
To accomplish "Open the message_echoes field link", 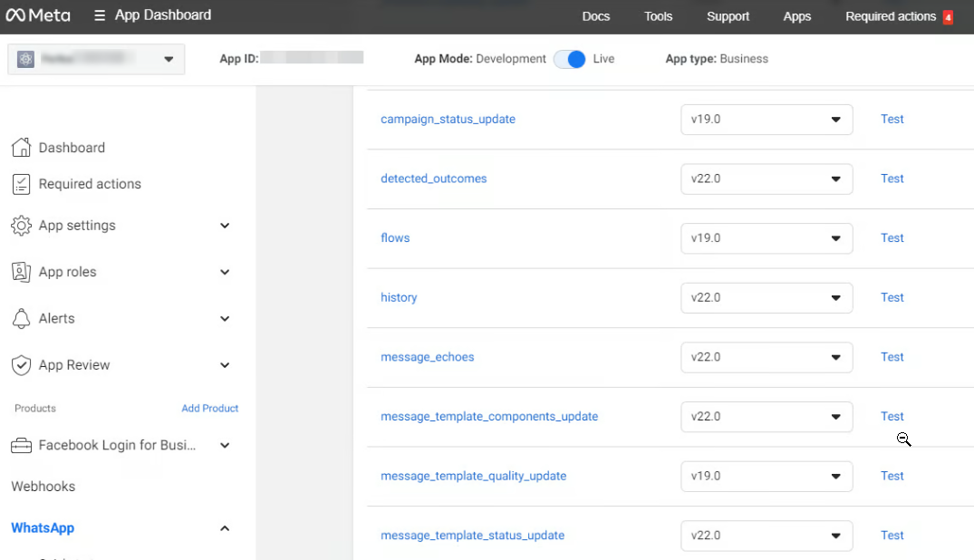I will (427, 357).
